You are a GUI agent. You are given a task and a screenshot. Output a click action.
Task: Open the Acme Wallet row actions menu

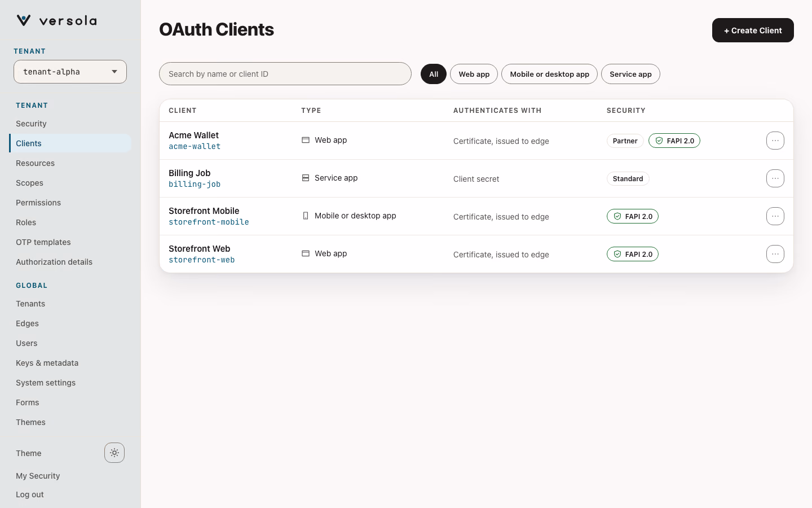click(x=775, y=141)
